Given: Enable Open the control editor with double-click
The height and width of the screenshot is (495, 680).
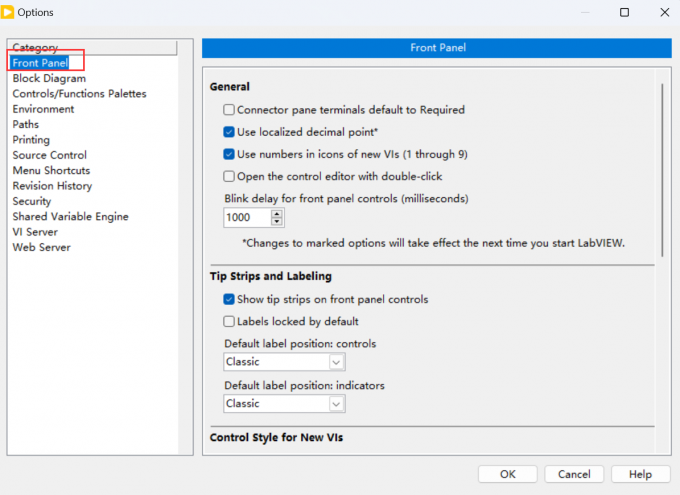Looking at the screenshot, I should coord(229,176).
